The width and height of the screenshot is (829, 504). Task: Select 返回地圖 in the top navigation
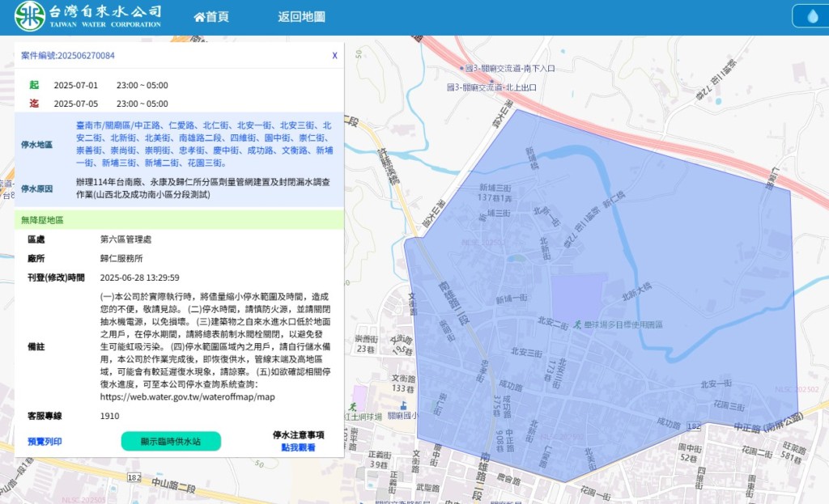point(301,16)
